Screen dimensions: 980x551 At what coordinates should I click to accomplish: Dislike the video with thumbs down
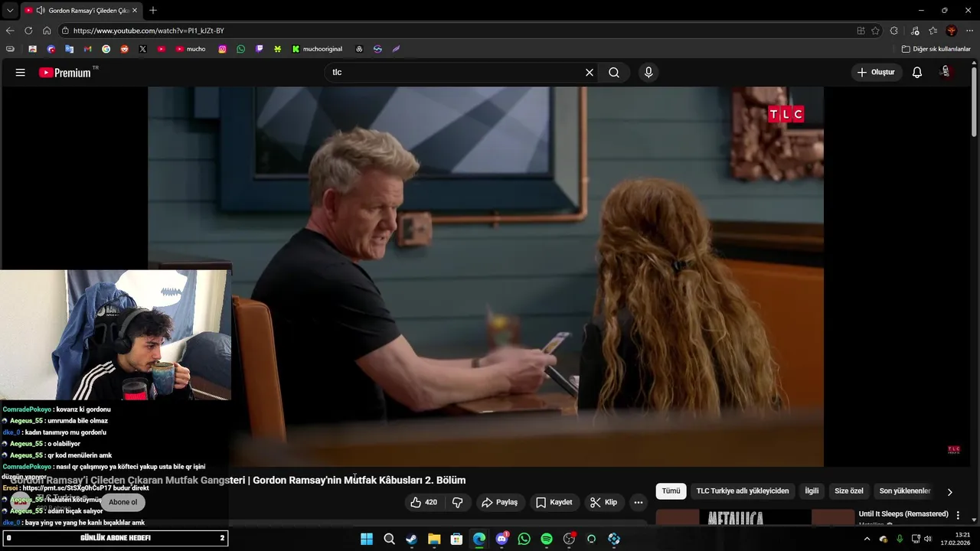458,503
